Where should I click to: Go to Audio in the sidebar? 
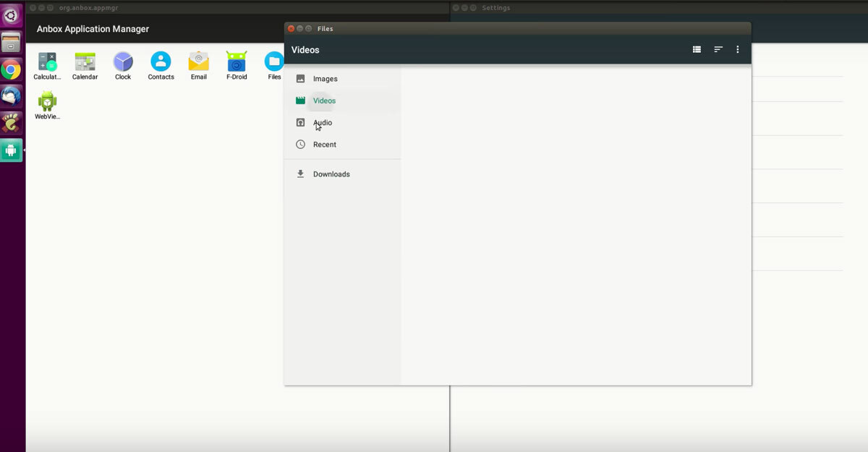pos(323,123)
